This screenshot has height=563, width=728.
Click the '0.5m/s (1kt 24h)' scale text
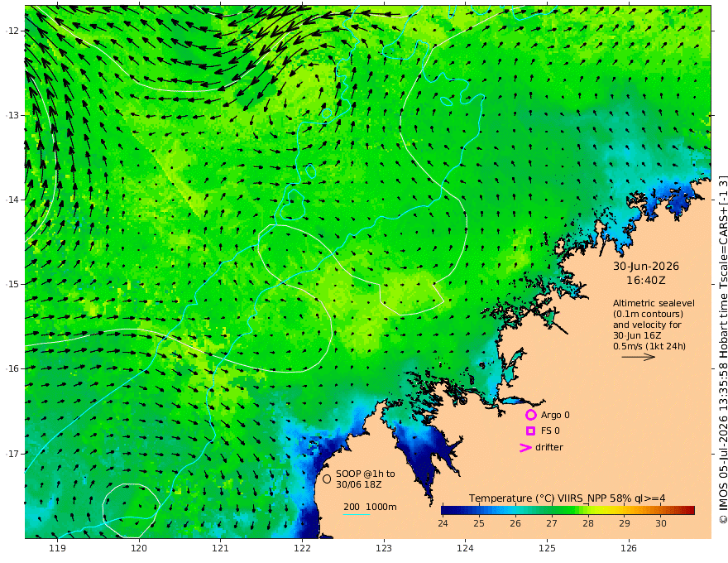coord(649,346)
